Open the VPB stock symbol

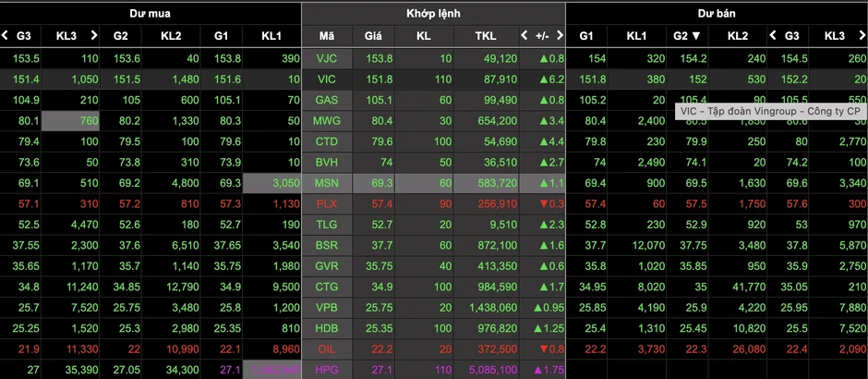pos(327,308)
